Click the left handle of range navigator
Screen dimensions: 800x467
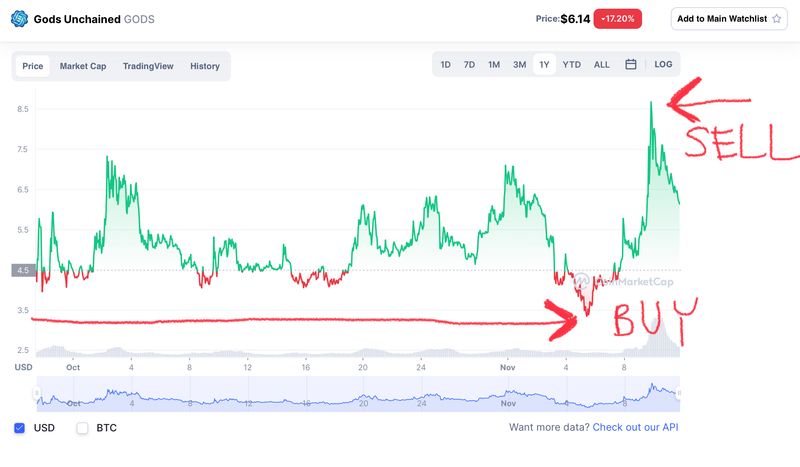click(x=36, y=393)
